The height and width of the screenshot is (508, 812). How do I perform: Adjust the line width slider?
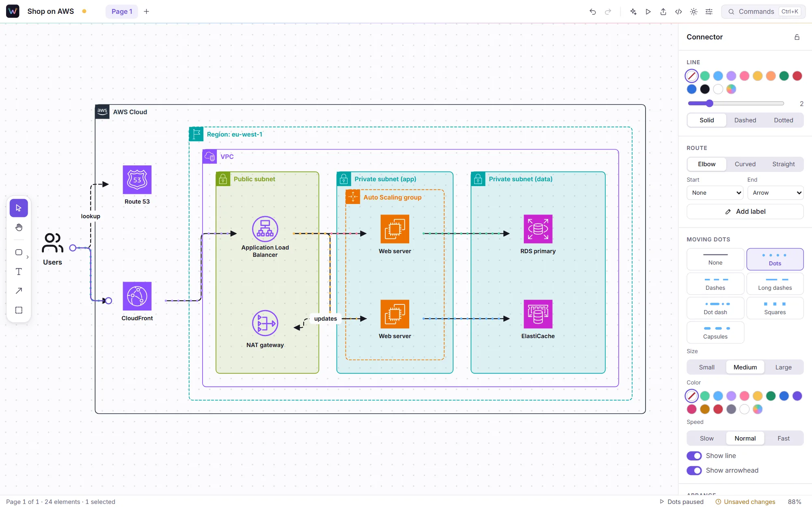[736, 104]
